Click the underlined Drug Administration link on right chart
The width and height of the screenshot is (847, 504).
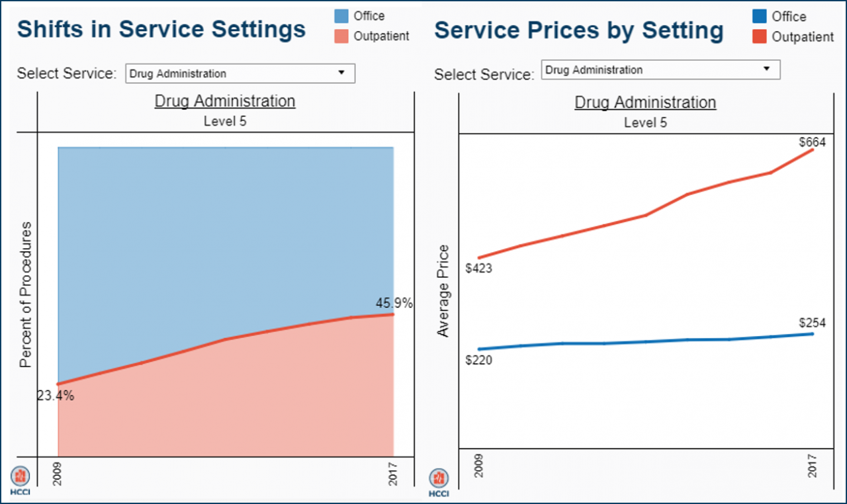coord(645,103)
